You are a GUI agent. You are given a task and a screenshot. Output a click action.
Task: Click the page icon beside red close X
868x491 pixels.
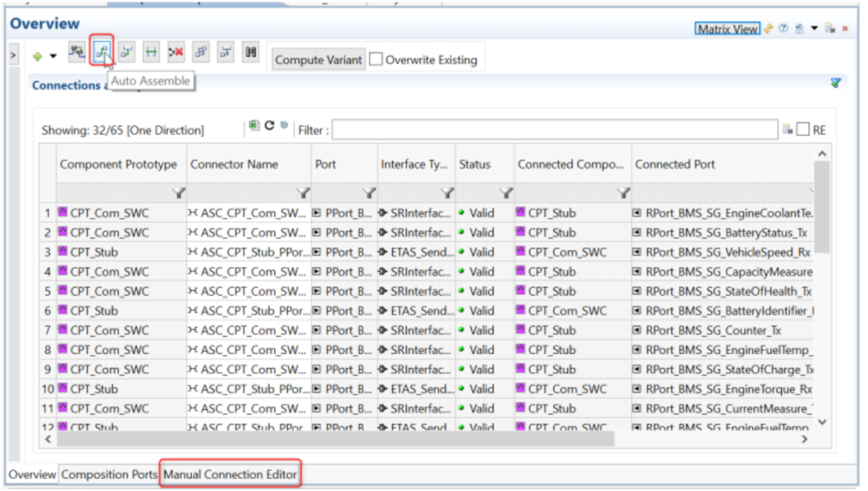coord(829,29)
